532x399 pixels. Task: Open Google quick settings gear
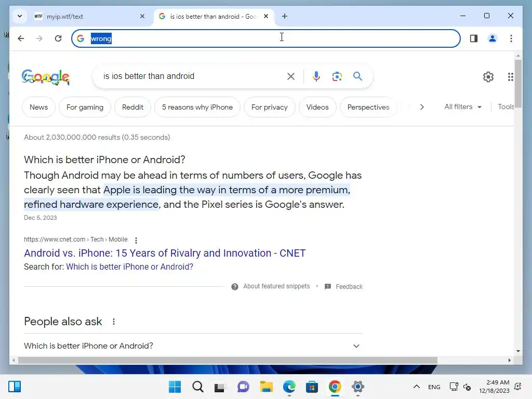coord(488,77)
